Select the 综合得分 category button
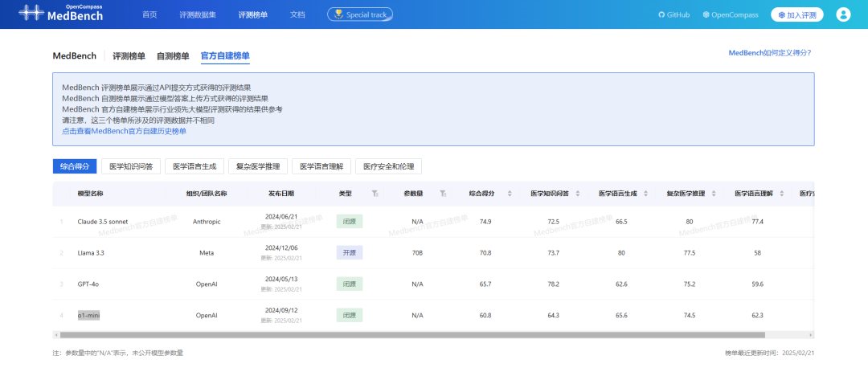The height and width of the screenshot is (376, 868). click(75, 166)
